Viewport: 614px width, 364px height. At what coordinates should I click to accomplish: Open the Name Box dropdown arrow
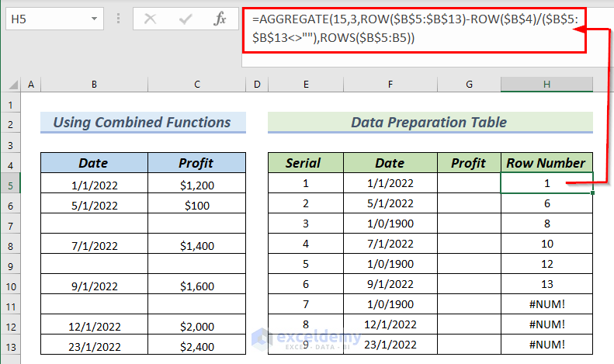(x=94, y=19)
